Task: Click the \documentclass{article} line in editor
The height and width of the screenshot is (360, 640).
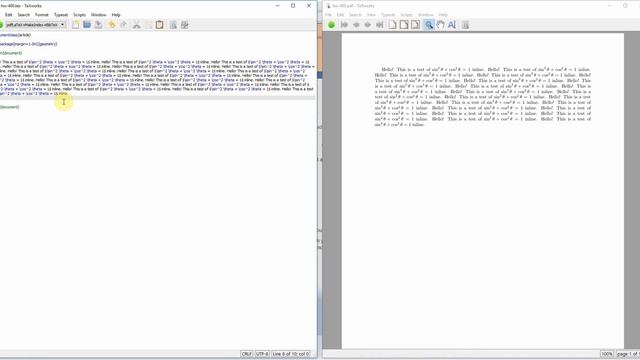Action: click(x=15, y=35)
